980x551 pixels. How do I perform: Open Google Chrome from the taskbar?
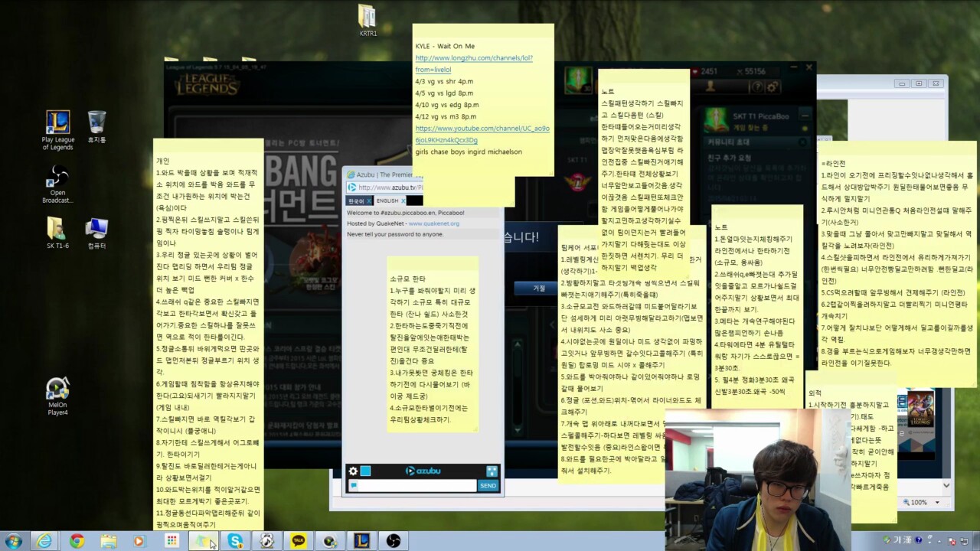point(77,541)
